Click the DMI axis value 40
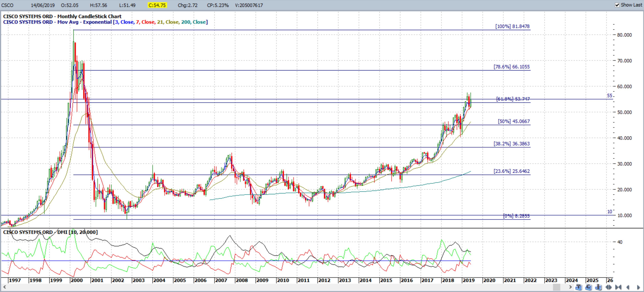The image size is (644, 292). coord(620,242)
